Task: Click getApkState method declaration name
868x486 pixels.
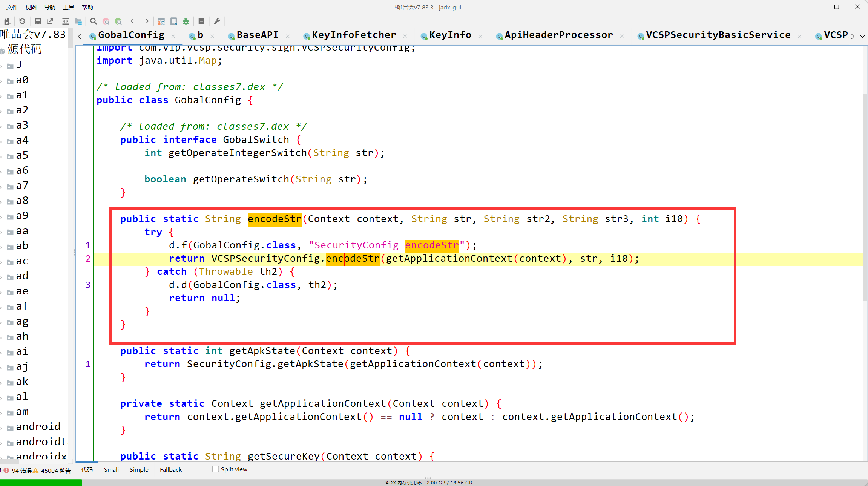Action: 262,351
